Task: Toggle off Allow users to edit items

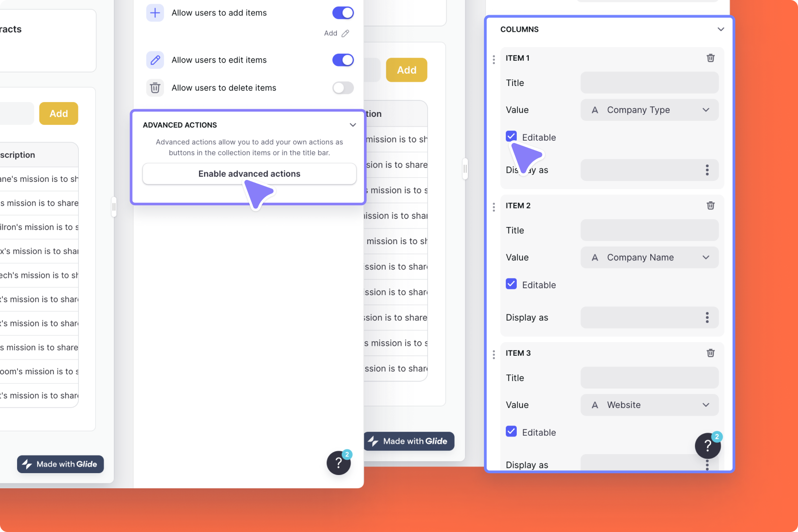Action: click(x=343, y=60)
